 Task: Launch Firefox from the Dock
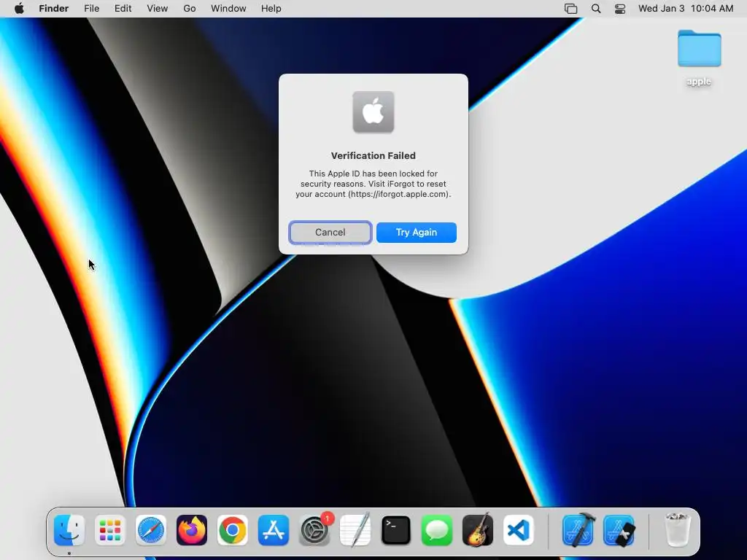coord(192,530)
